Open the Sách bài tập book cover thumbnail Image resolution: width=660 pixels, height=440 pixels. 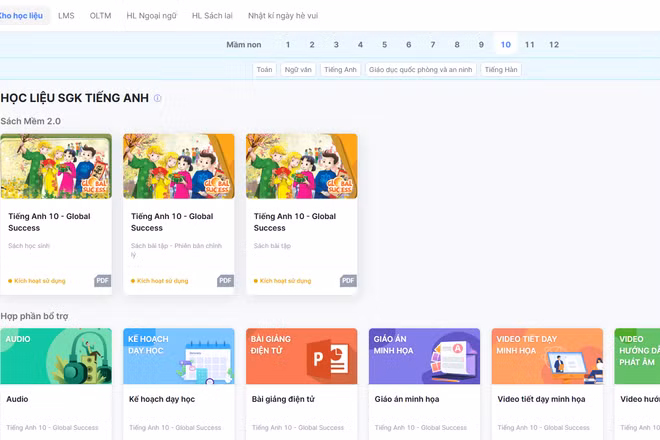(x=302, y=166)
